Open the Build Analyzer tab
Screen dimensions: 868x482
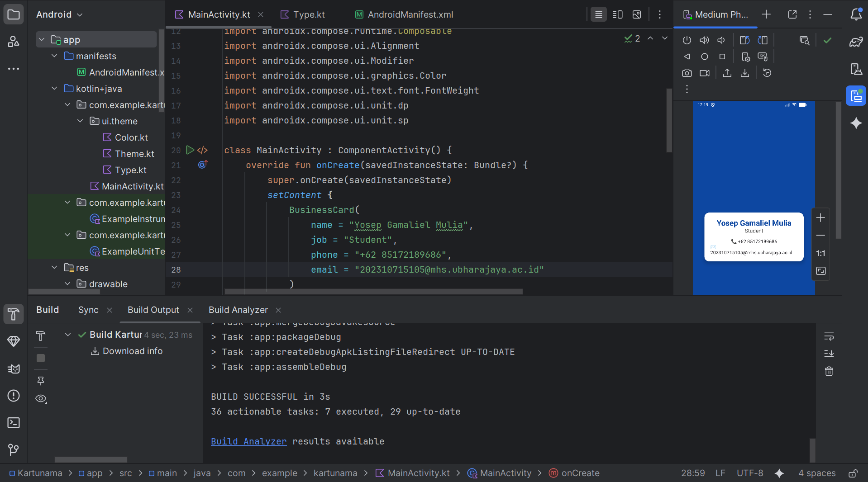click(238, 310)
